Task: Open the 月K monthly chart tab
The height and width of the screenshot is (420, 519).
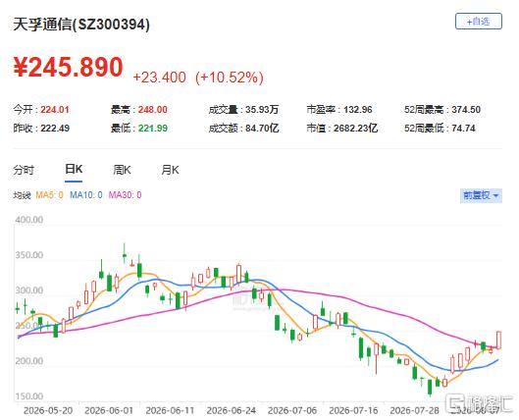Action: (170, 170)
